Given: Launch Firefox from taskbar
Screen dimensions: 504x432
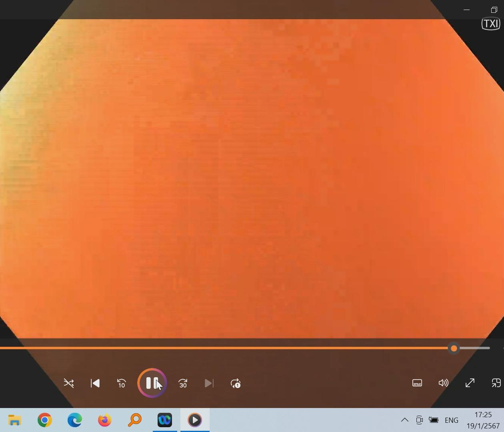Looking at the screenshot, I should (105, 420).
